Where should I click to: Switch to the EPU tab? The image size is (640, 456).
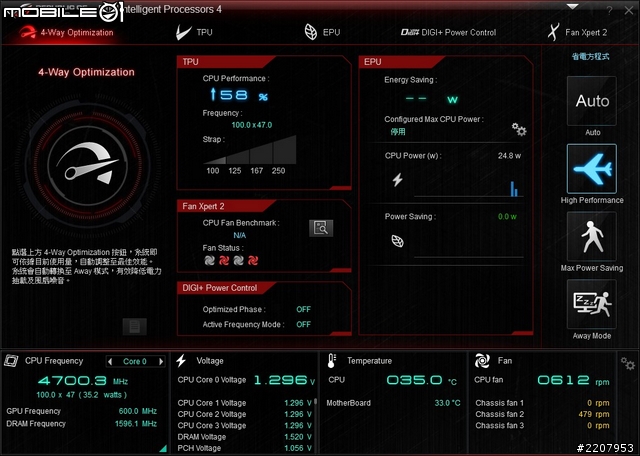[x=322, y=32]
